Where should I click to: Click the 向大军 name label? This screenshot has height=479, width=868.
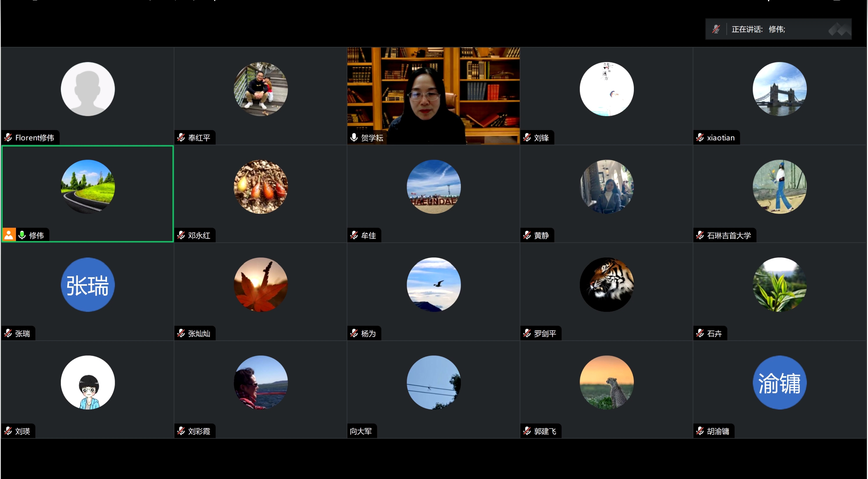tap(361, 431)
